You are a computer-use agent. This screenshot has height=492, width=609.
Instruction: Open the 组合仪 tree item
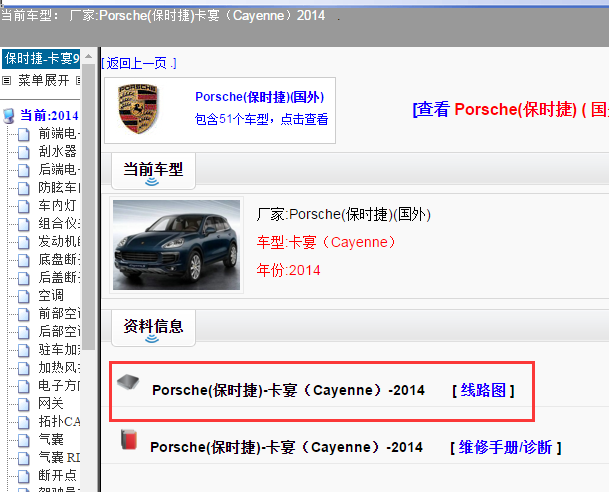tap(59, 223)
